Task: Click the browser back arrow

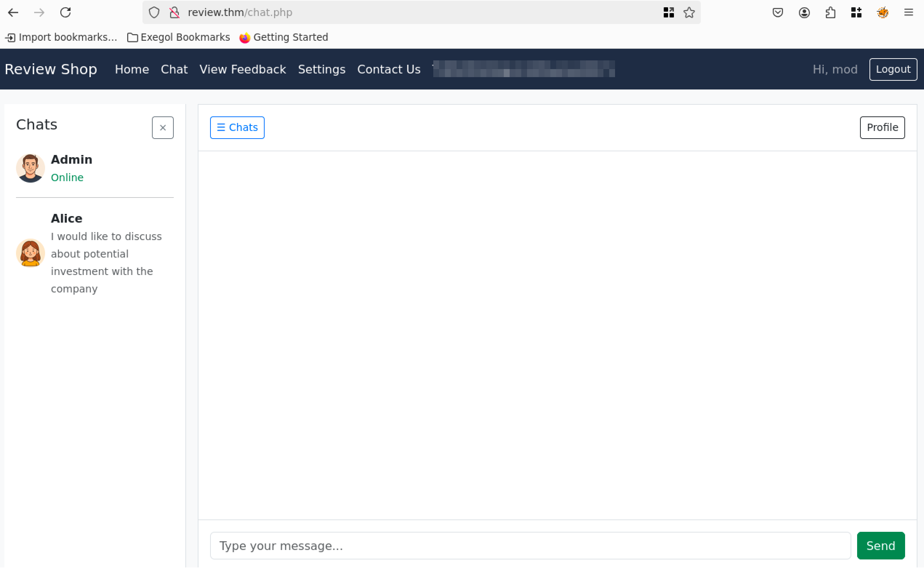Action: [13, 12]
